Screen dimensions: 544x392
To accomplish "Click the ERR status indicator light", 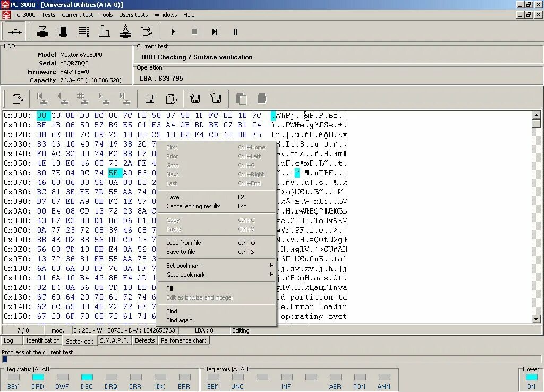I will [x=184, y=377].
